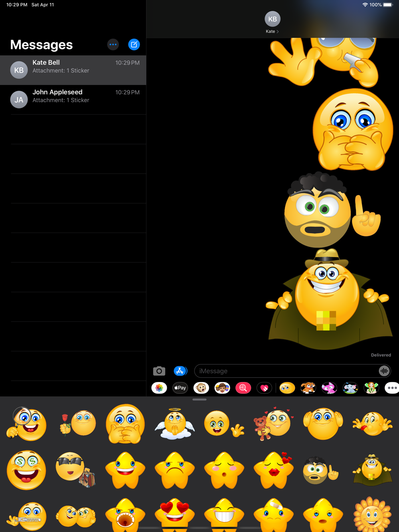The image size is (399, 532).
Task: Pick the closed-eyes whistling star sticker
Action: pyautogui.click(x=224, y=470)
